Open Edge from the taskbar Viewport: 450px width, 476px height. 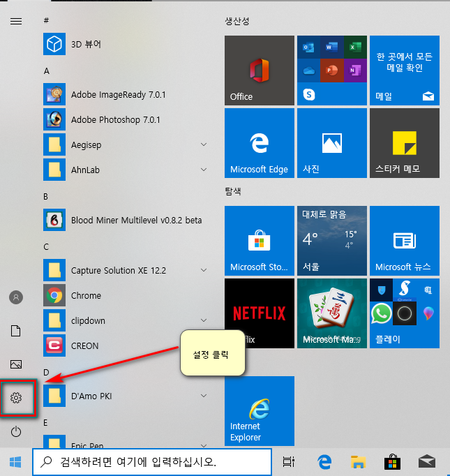[324, 462]
